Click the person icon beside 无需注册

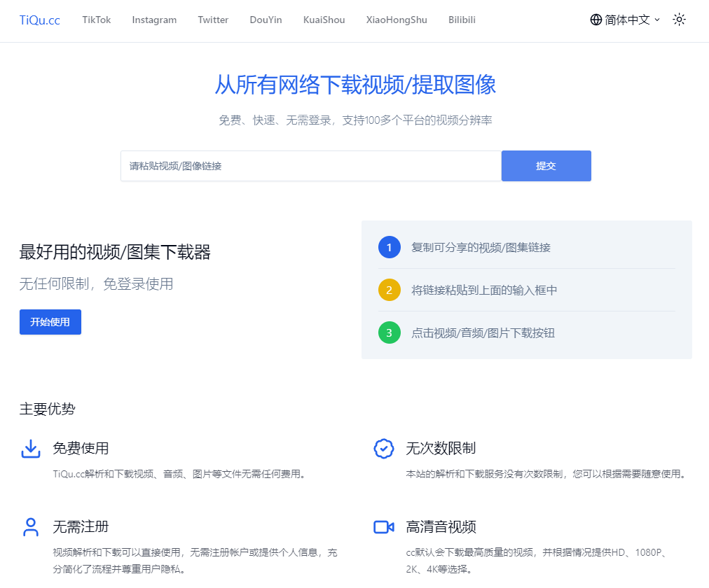pos(30,526)
